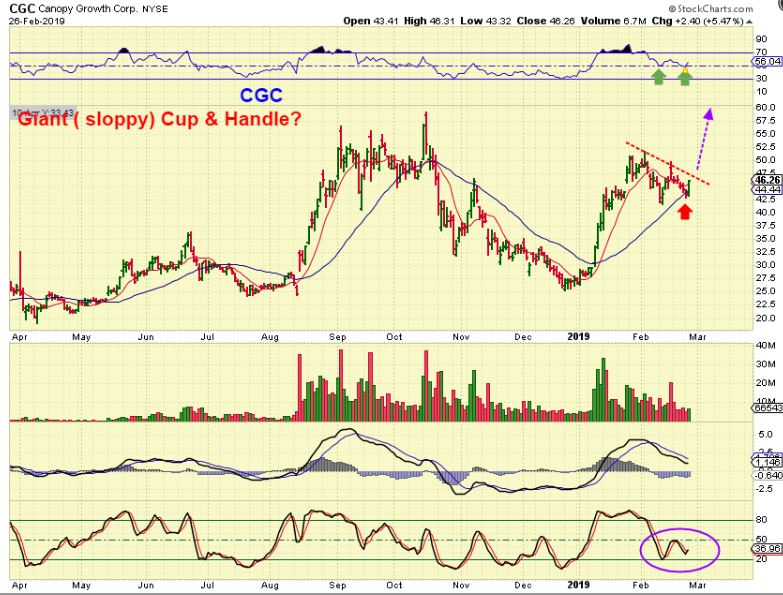Click the NYSE exchange label
The image size is (783, 595).
(x=155, y=9)
